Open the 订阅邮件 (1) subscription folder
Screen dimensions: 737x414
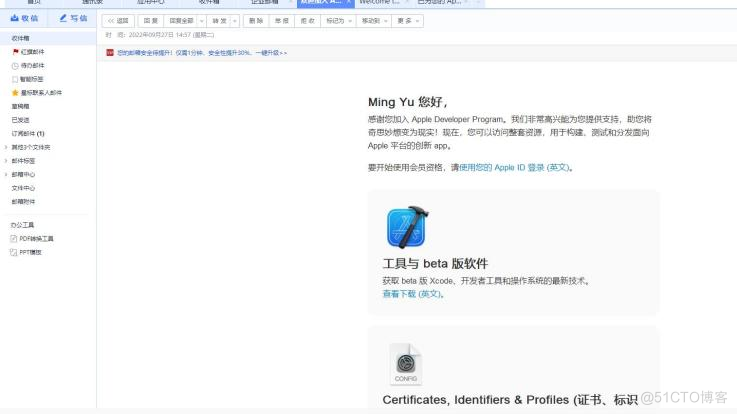click(x=28, y=133)
